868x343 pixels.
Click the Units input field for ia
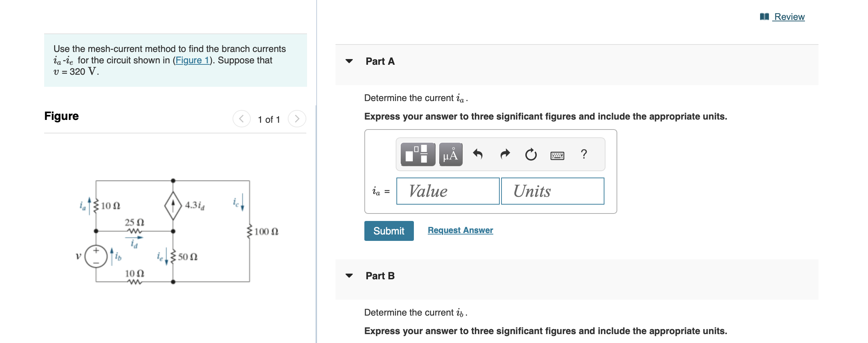pyautogui.click(x=552, y=191)
